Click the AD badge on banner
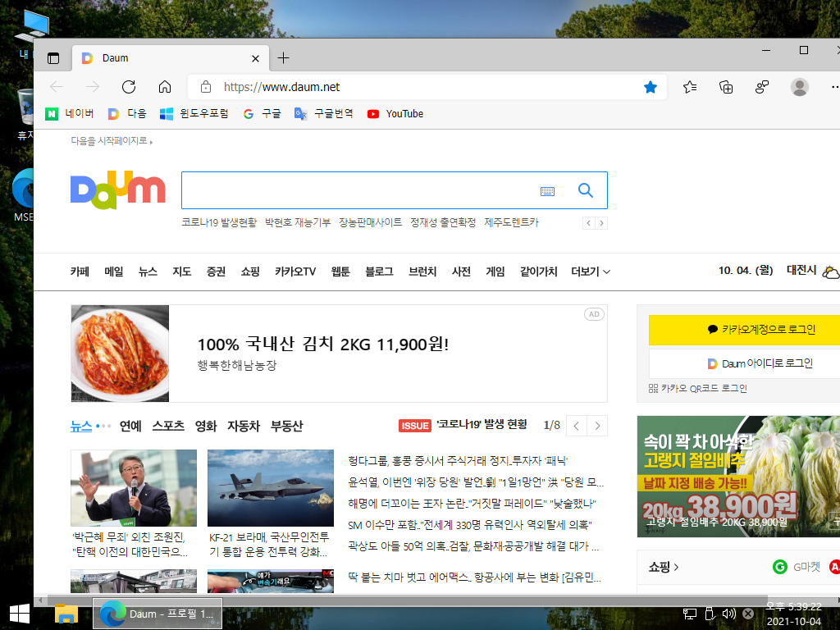Screen dimensions: 840x630 594,314
